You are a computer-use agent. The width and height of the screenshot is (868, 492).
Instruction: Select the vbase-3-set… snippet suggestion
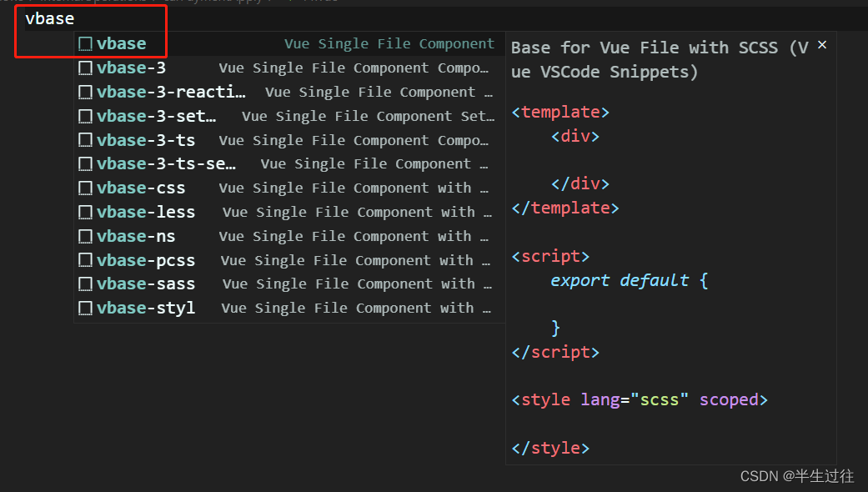(289, 116)
